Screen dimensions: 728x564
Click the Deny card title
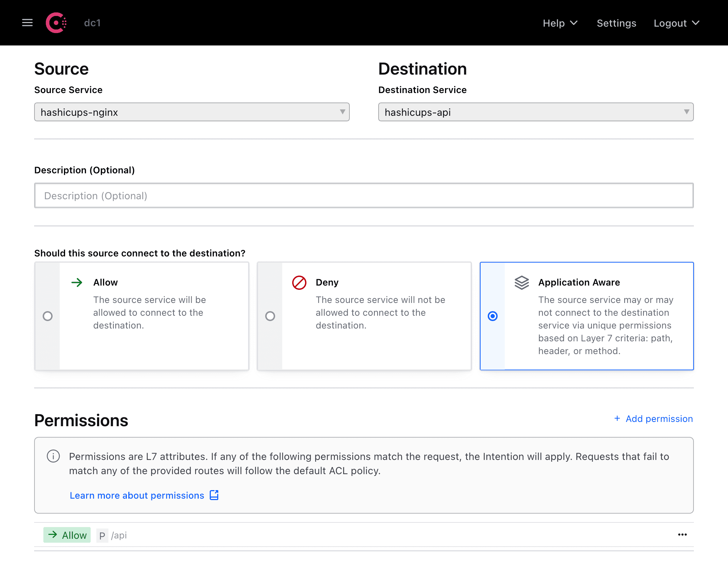[327, 282]
